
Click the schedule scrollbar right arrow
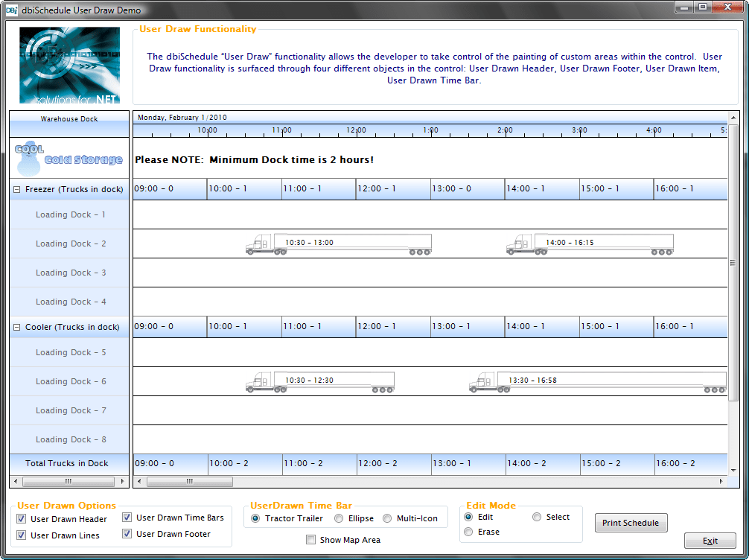(x=721, y=481)
